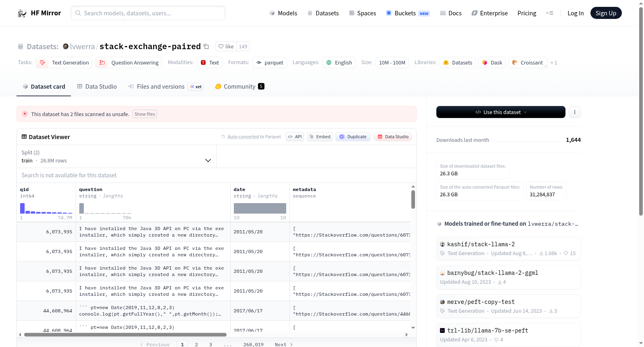Click the page scrollbar thumb

(641, 111)
